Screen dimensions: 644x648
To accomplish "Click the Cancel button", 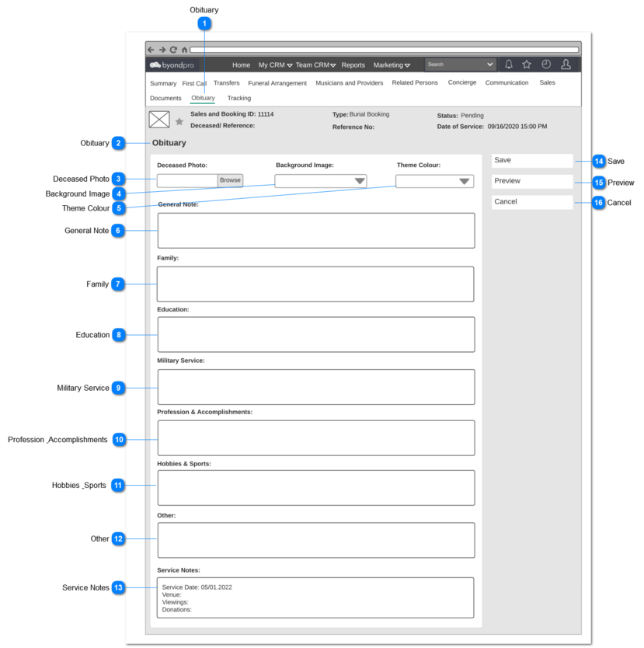I will click(532, 202).
